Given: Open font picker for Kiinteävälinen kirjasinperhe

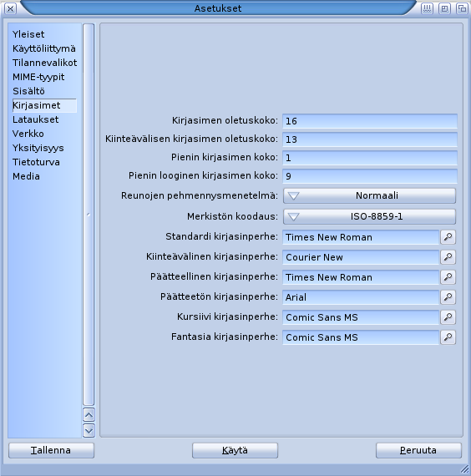Looking at the screenshot, I should point(448,257).
